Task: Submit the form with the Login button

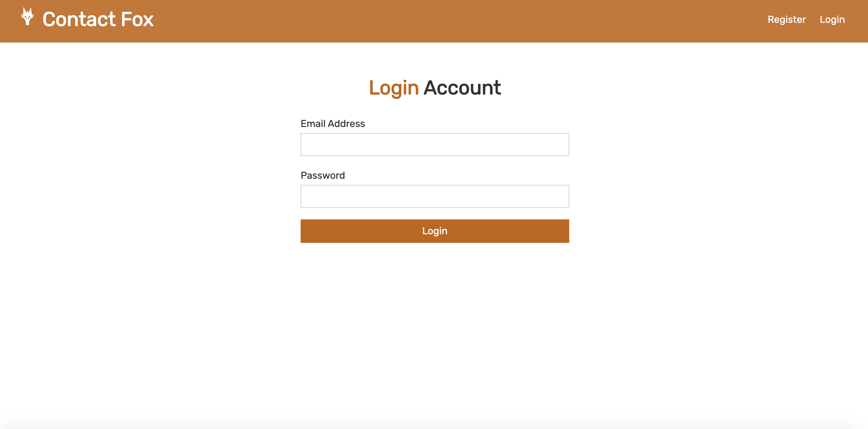Action: 435,231
